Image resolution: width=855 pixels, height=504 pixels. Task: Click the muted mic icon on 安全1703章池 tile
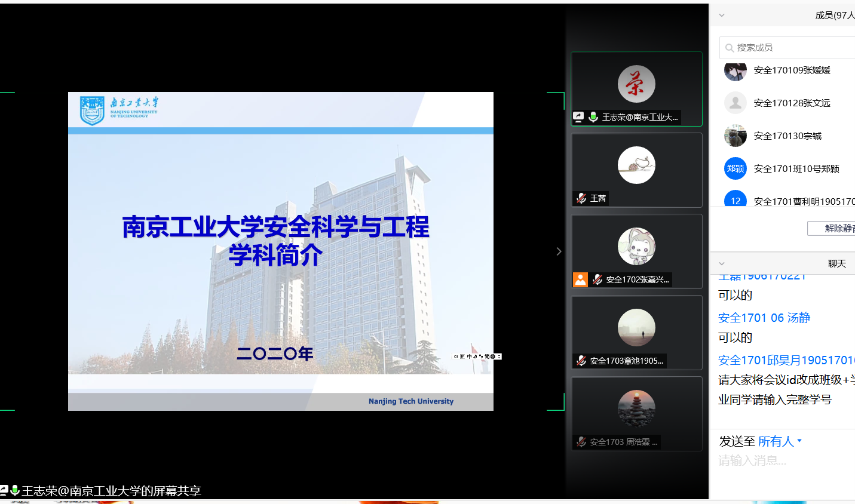coord(581,361)
